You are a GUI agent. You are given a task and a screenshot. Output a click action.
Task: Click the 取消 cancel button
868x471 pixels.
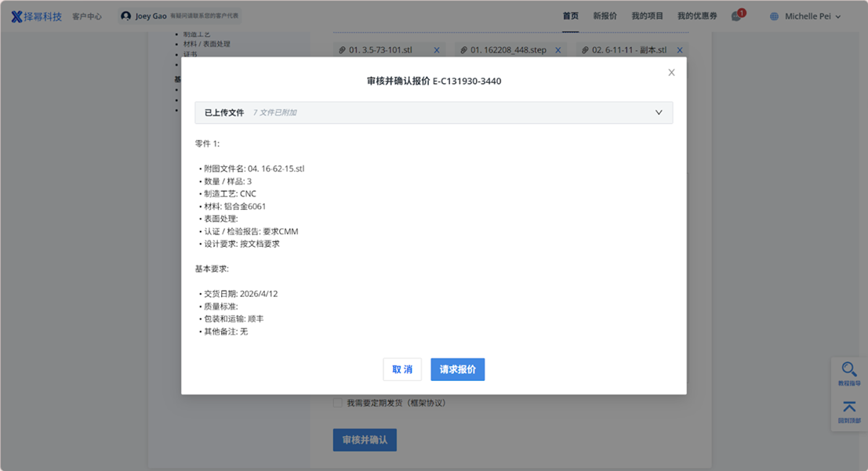402,369
